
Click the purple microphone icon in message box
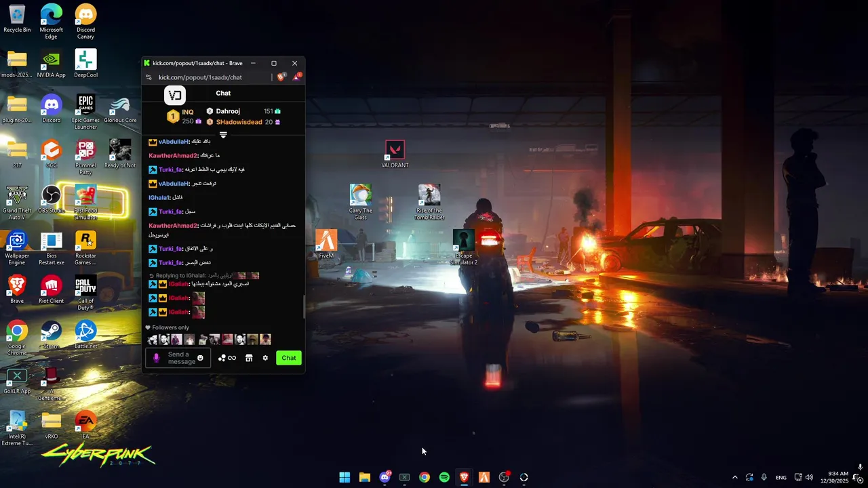[156, 358]
